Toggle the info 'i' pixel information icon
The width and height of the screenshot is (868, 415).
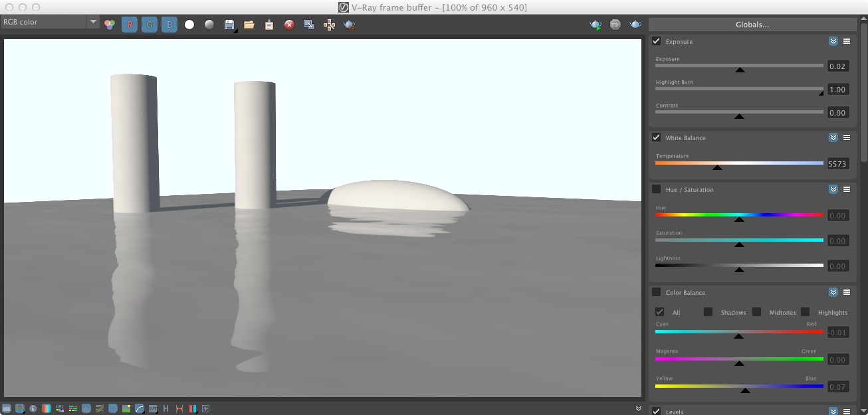(x=33, y=408)
